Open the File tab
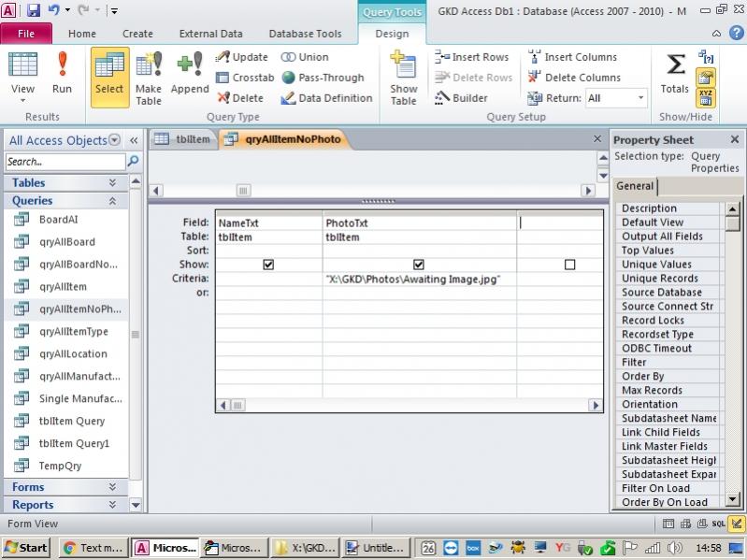 click(x=26, y=34)
